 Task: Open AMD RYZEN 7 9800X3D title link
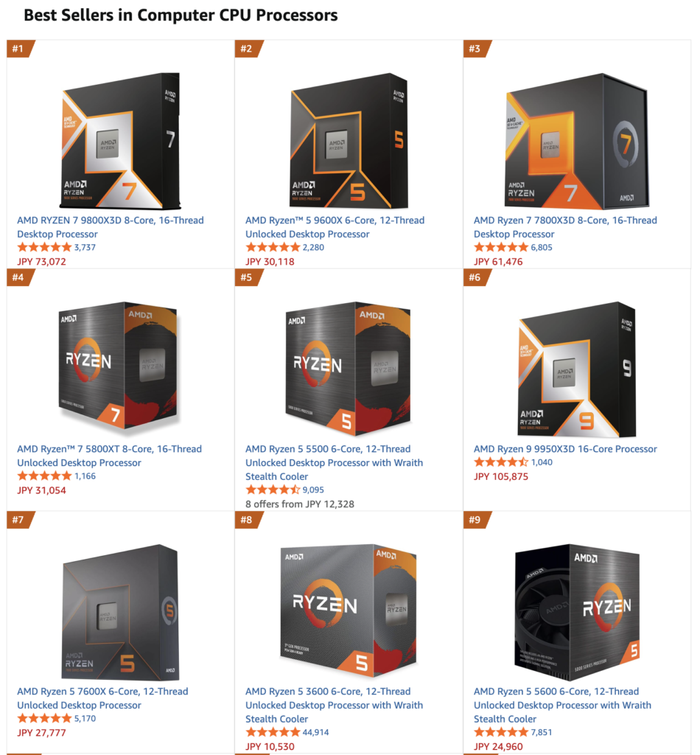(x=111, y=227)
